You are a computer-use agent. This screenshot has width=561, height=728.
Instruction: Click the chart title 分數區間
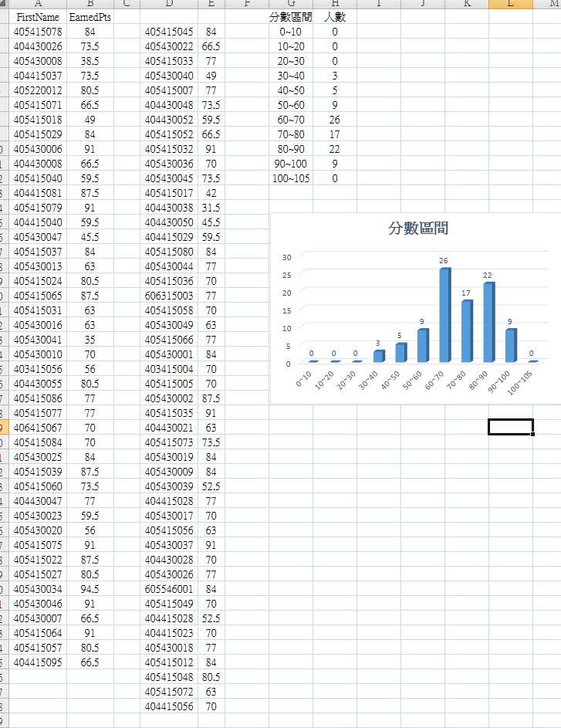tap(417, 229)
